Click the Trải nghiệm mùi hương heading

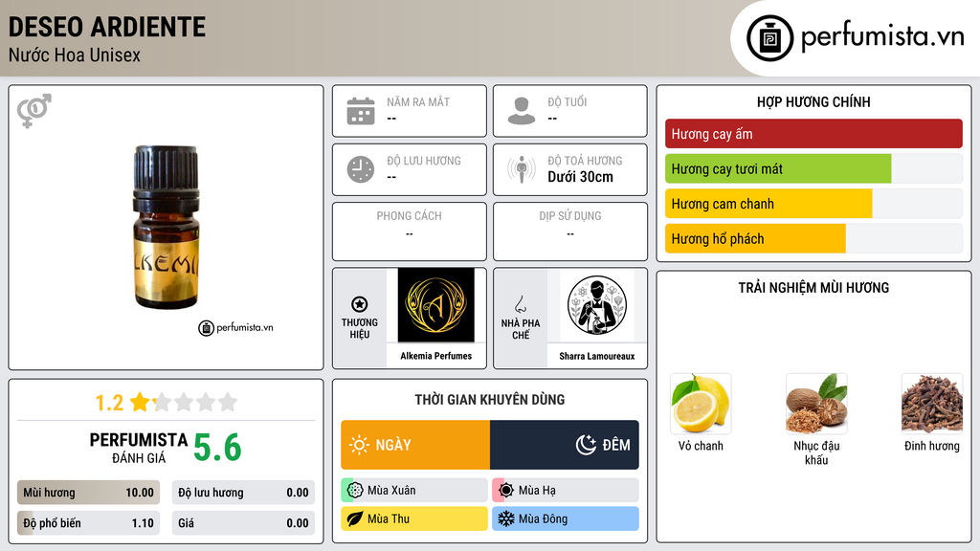[813, 287]
